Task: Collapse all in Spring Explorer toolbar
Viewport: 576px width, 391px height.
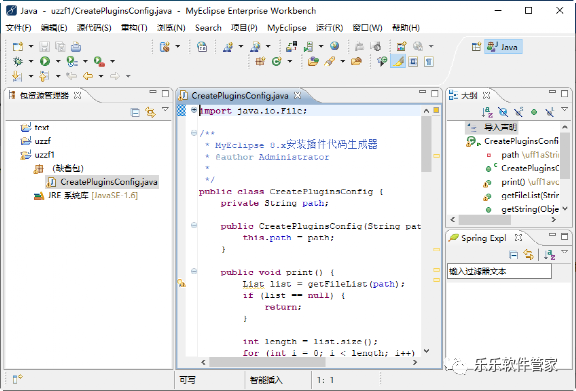Action: (x=514, y=255)
